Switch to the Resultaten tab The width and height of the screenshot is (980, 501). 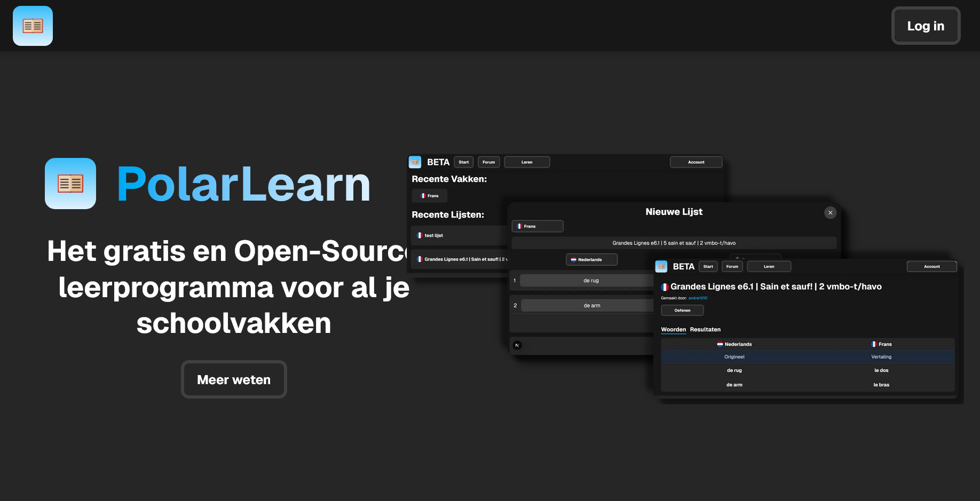point(705,330)
